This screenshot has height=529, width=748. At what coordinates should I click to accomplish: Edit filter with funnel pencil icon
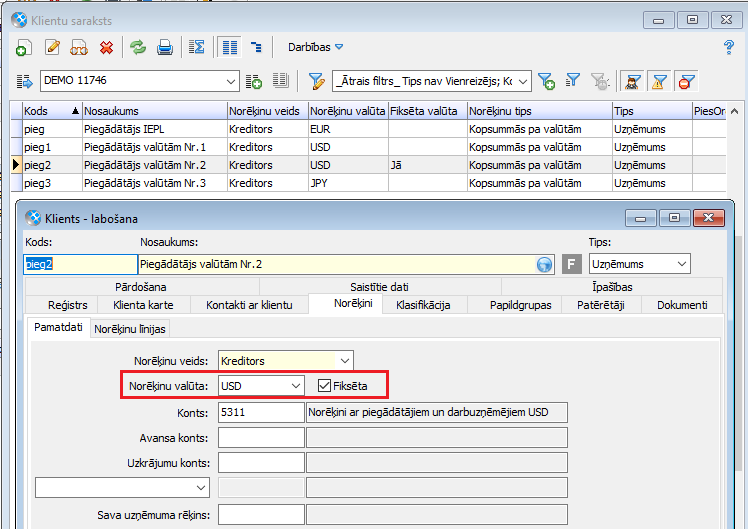tap(316, 82)
